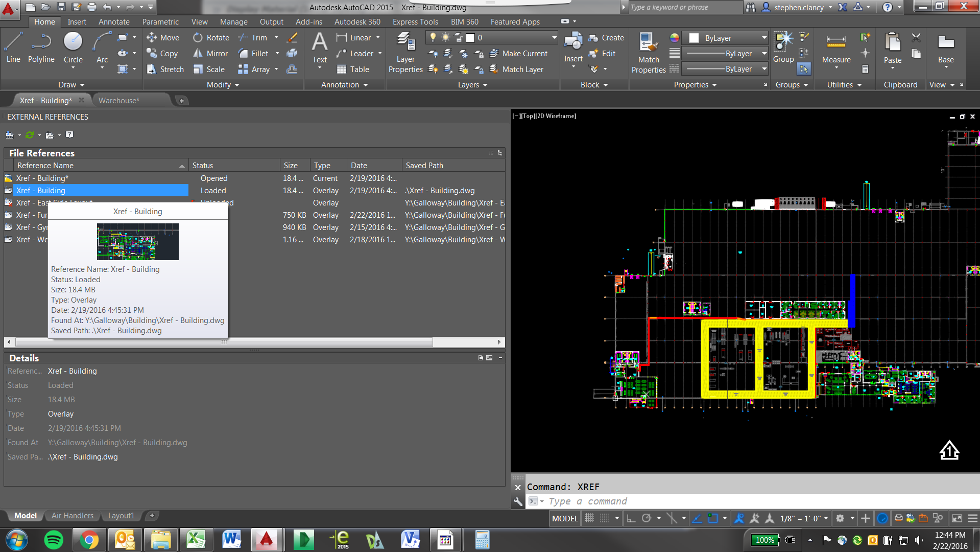This screenshot has width=980, height=552.
Task: Switch to the Warehouse drawing tab
Action: click(118, 101)
